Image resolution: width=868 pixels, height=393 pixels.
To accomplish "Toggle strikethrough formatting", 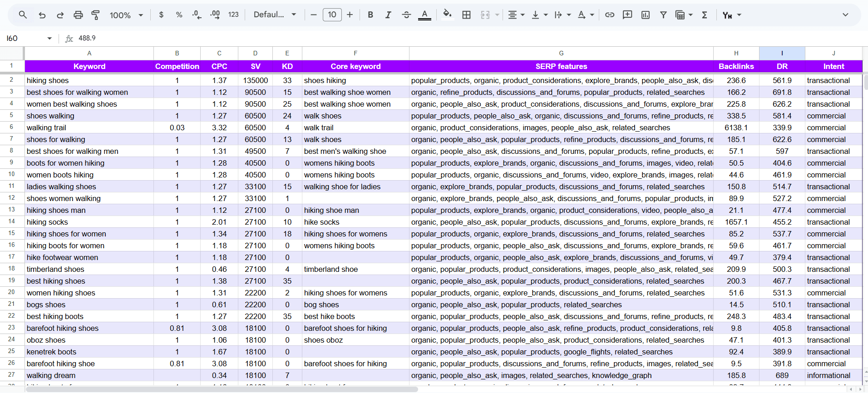I will point(406,15).
